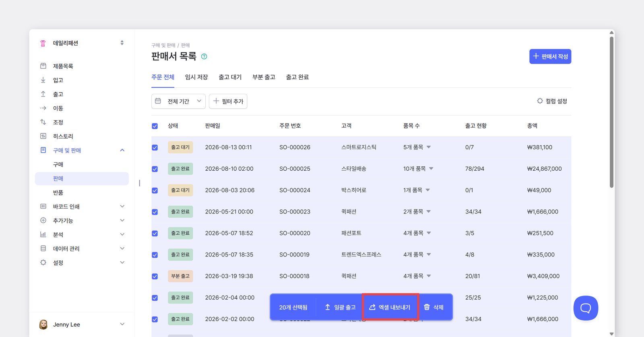Click the page vertical scrollbar thumb
This screenshot has width=644, height=337.
pos(611,112)
